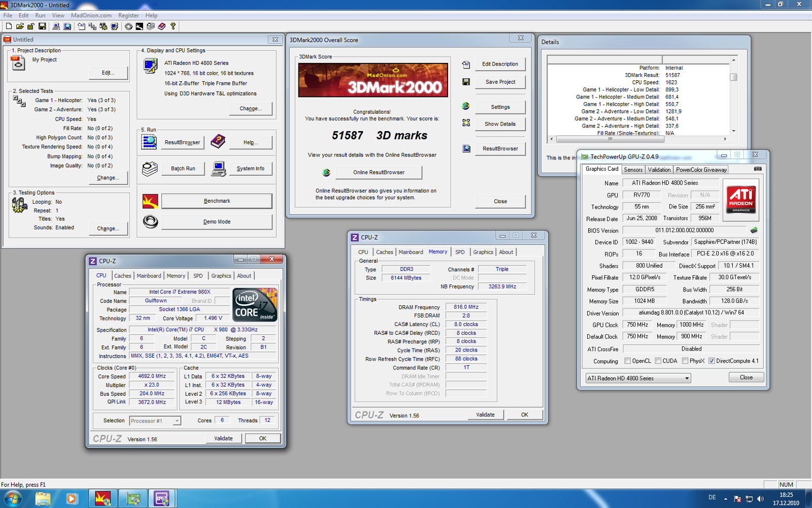Click the Benchmark button
The width and height of the screenshot is (812, 508).
217,201
